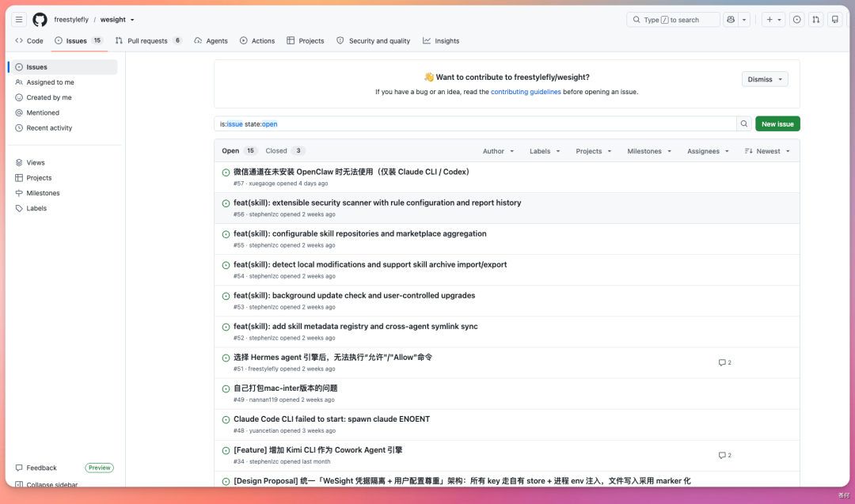Open the Insights tab
The width and height of the screenshot is (855, 504).
pos(441,41)
